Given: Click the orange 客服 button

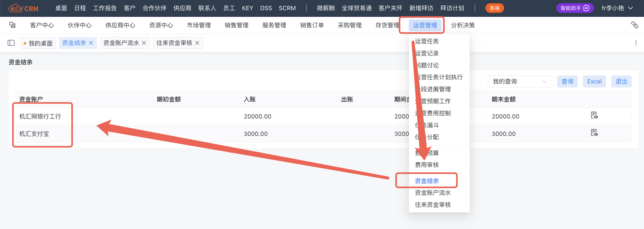Looking at the screenshot, I should coord(495,8).
